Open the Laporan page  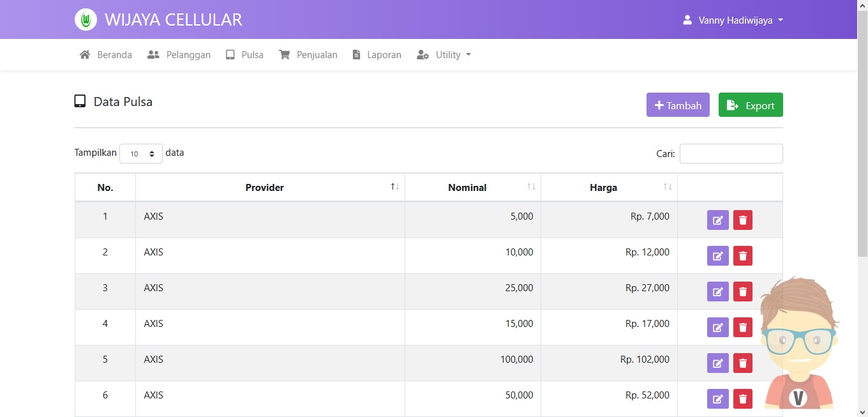[x=377, y=55]
